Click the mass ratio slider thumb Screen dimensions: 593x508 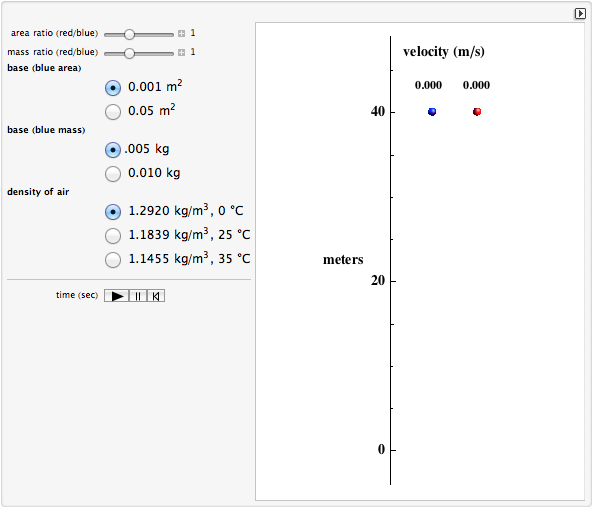[x=129, y=53]
